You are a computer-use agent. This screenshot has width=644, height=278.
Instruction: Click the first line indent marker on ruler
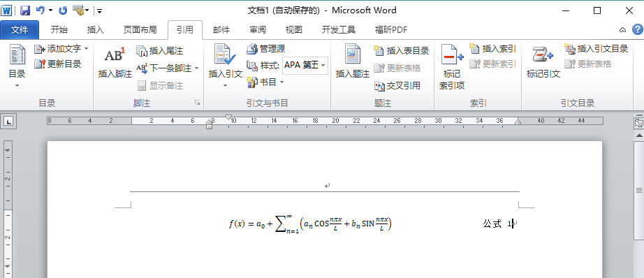229,118
